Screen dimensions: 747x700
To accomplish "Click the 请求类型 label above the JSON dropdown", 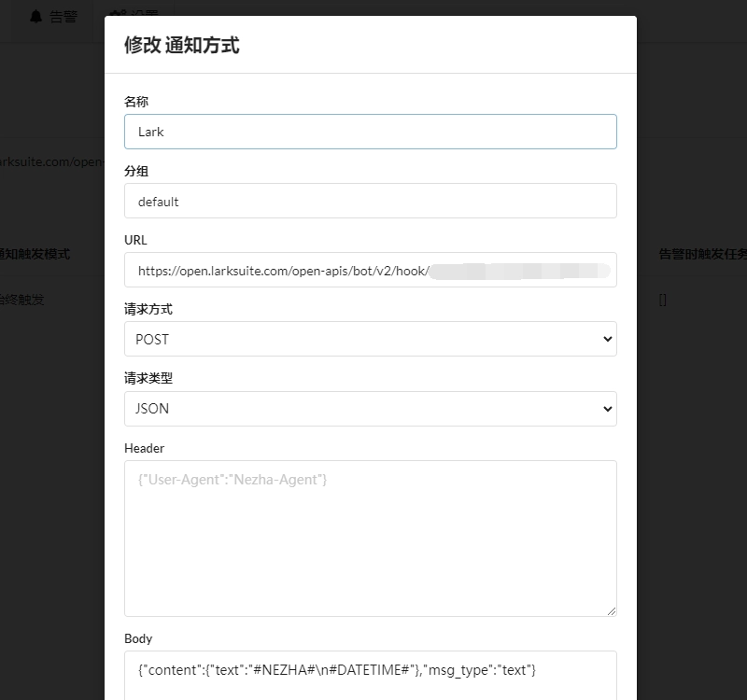I will click(x=148, y=378).
